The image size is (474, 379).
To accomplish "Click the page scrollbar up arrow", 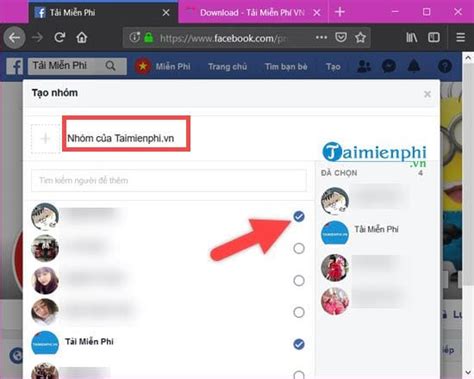I will (468, 58).
